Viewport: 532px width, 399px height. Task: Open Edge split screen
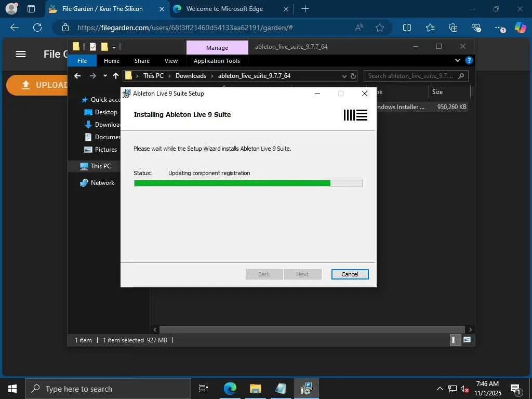click(407, 28)
